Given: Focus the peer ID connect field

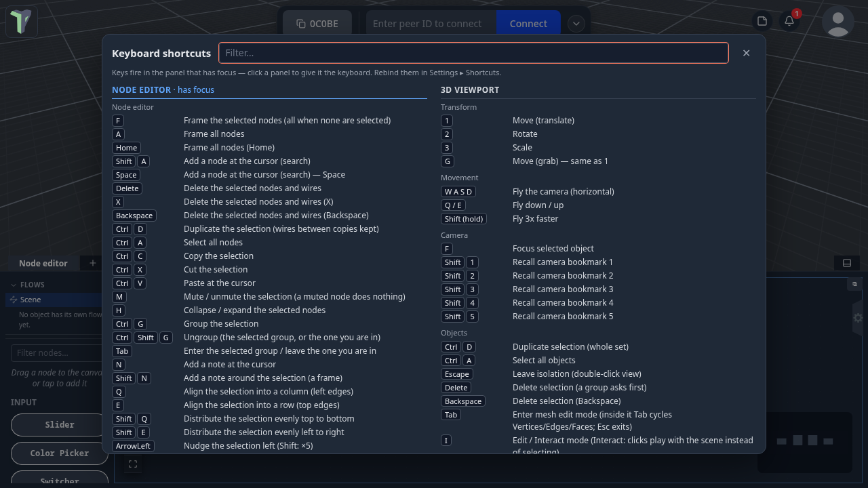Looking at the screenshot, I should click(x=431, y=24).
